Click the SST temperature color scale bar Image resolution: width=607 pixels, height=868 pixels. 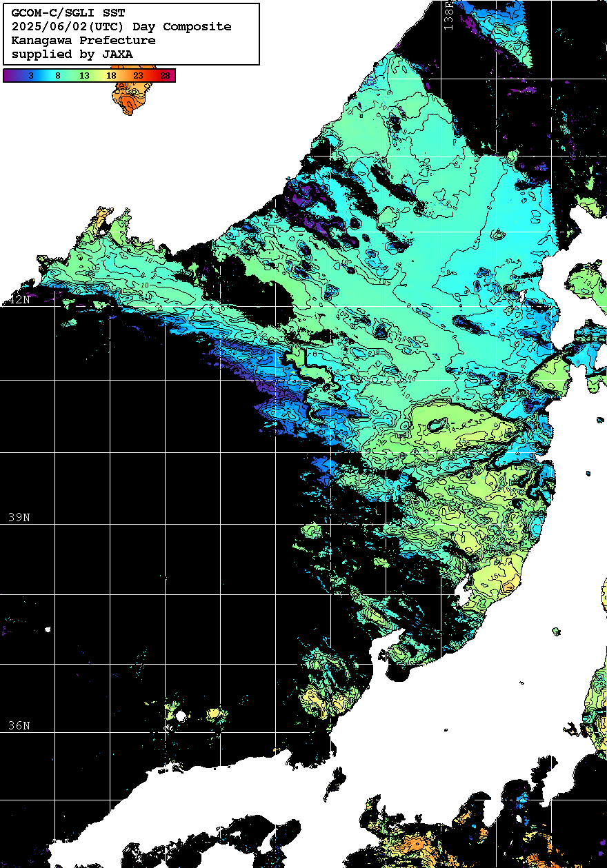pyautogui.click(x=89, y=76)
